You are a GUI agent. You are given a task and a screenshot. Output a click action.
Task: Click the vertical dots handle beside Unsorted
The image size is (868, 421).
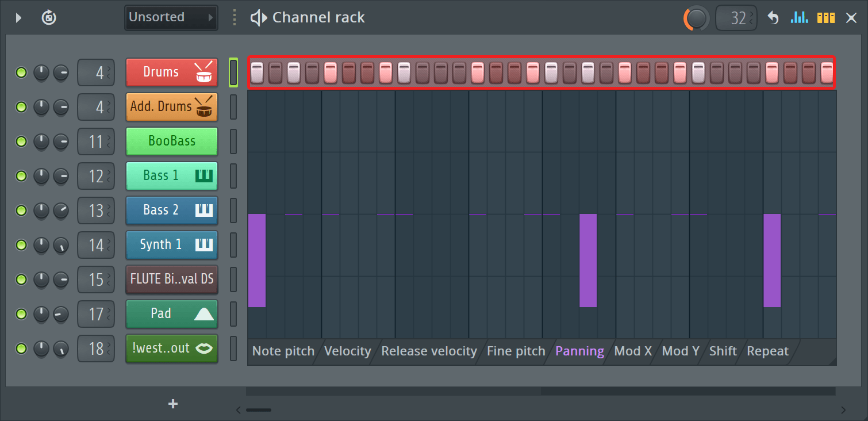(x=234, y=18)
